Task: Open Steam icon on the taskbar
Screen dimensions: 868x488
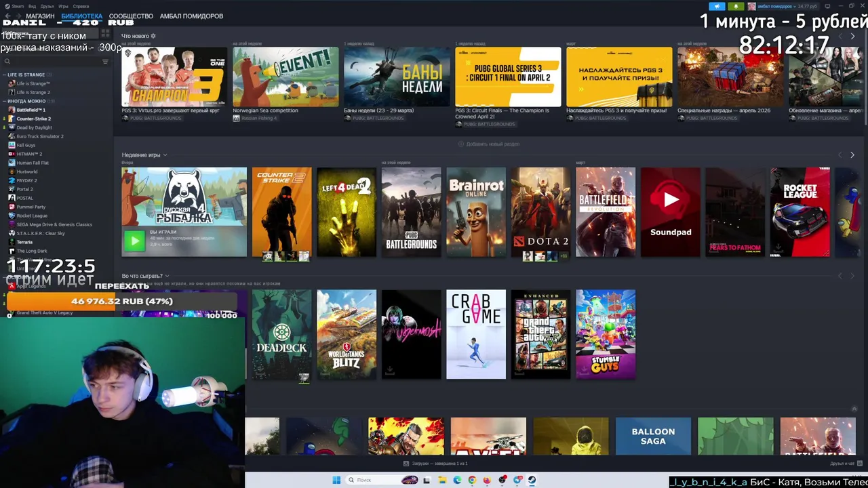Action: pos(532,480)
